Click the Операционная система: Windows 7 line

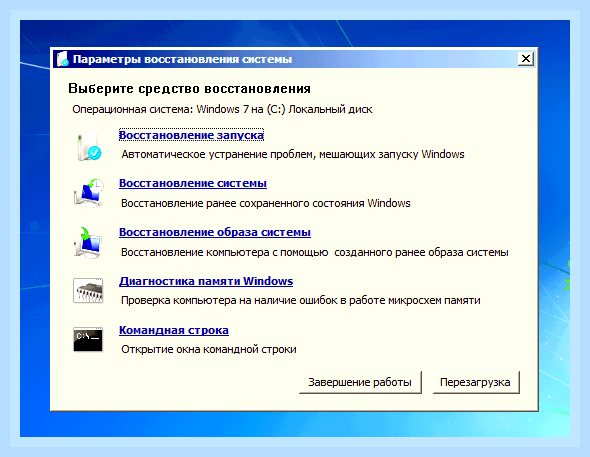tap(222, 109)
